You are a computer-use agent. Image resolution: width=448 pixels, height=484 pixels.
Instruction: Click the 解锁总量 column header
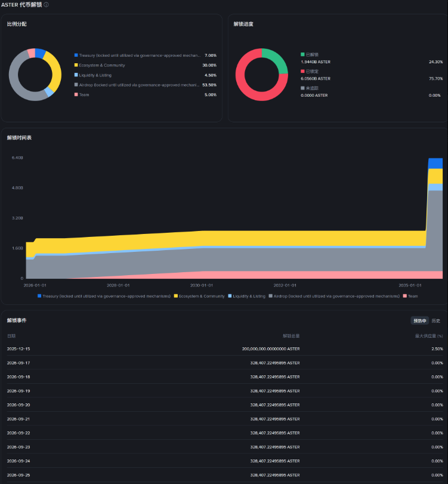291,336
